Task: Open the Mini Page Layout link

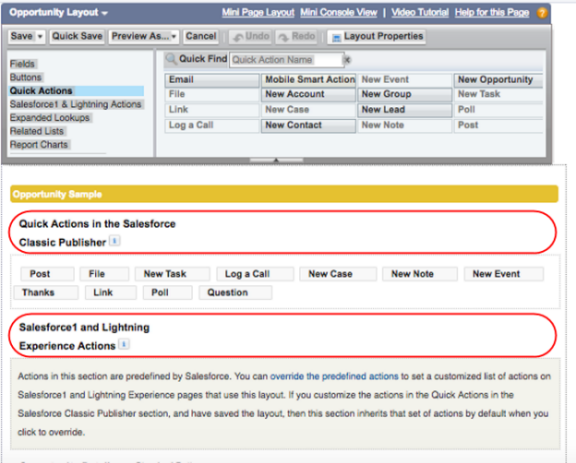Action: click(258, 12)
